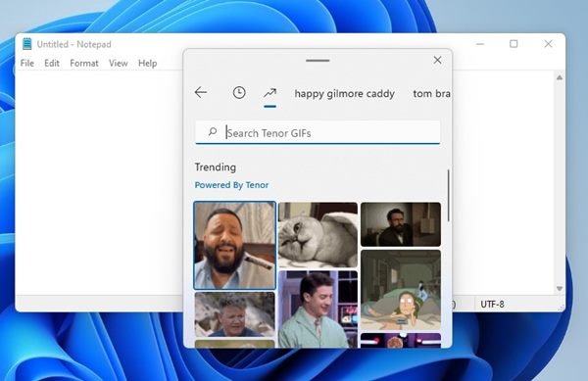Viewport: 588px width, 381px height.
Task: Open Notepad View menu
Action: coord(119,64)
